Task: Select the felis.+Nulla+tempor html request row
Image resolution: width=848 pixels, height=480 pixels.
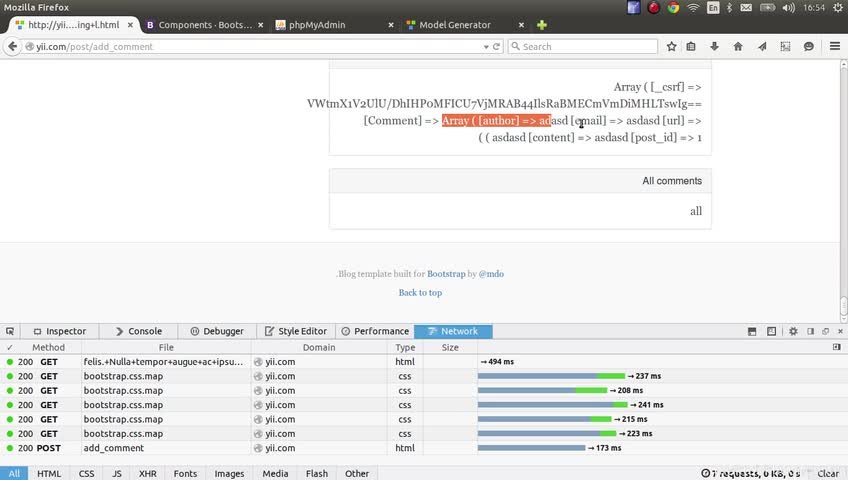Action: point(424,362)
